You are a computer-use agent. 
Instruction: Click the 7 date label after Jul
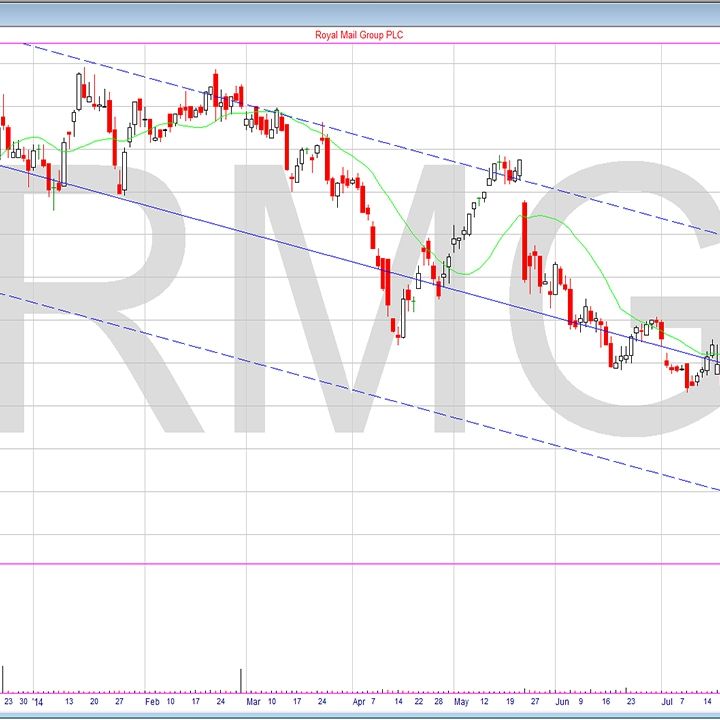(x=682, y=701)
